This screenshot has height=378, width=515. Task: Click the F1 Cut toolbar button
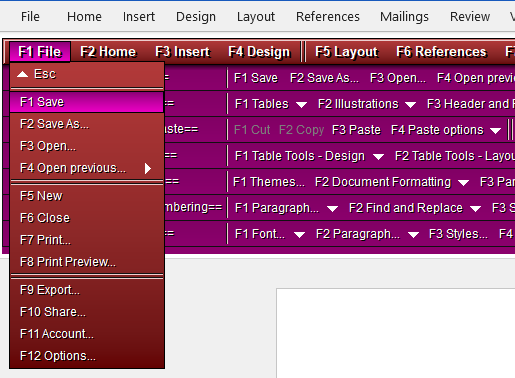[252, 130]
